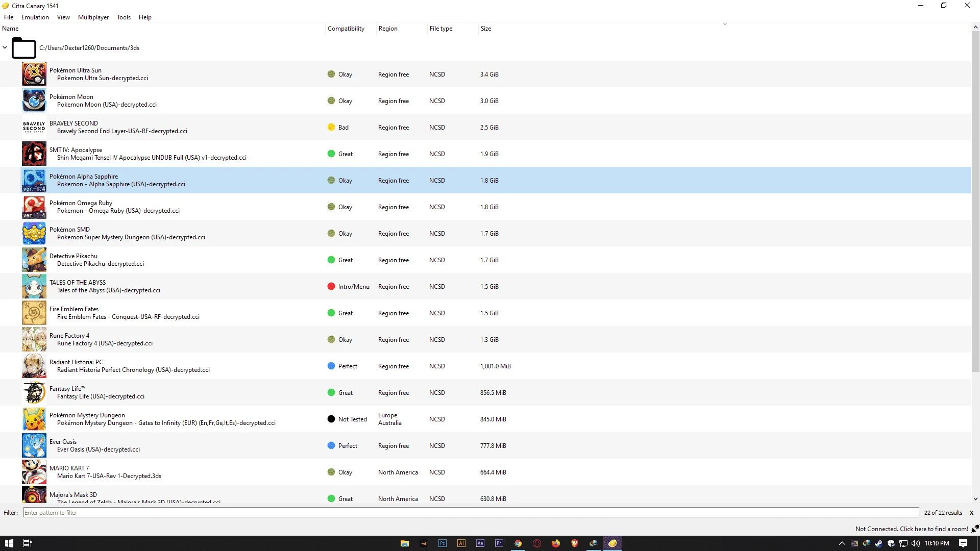This screenshot has width=980, height=551.
Task: Show hidden system tray icons
Action: (x=842, y=543)
